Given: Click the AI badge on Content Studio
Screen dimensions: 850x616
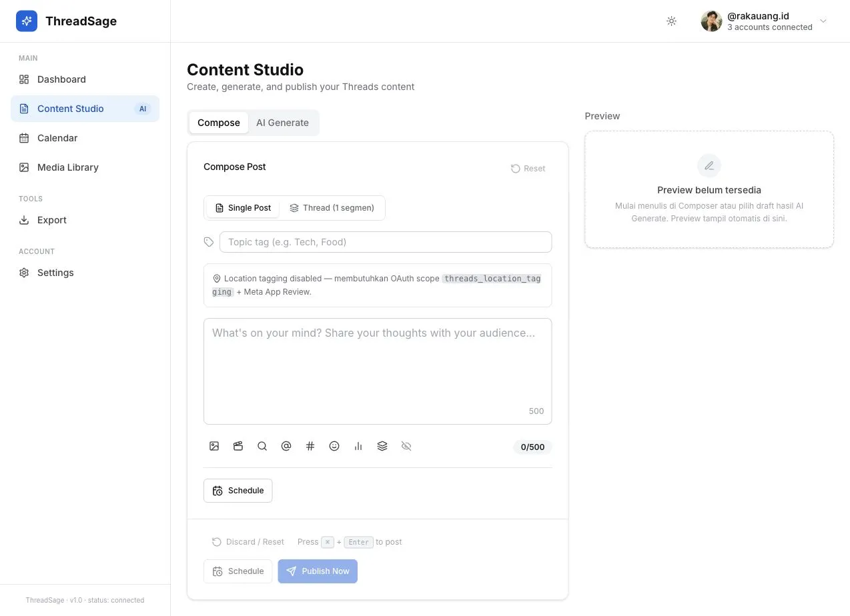Looking at the screenshot, I should (143, 109).
